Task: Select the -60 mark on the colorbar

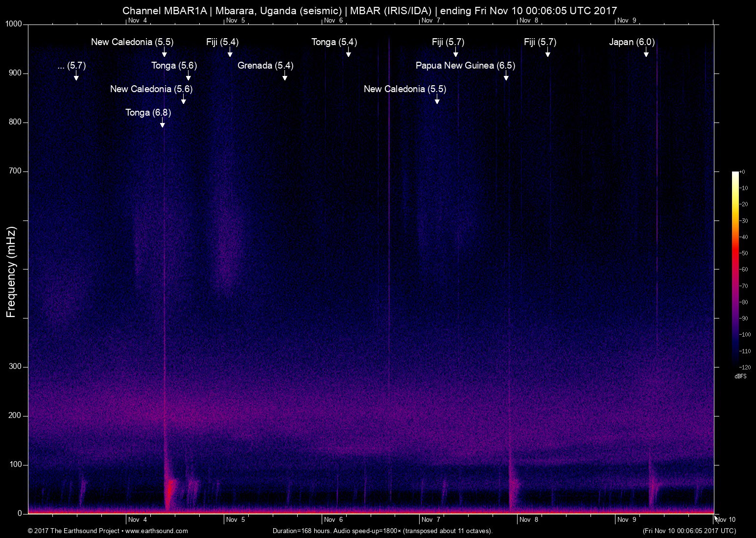Action: tap(744, 269)
